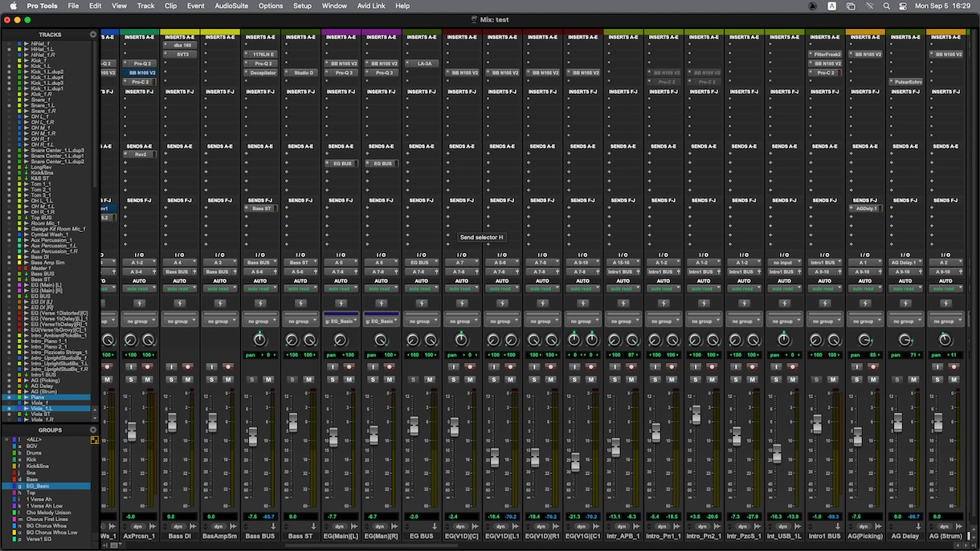Mute the AG Delay track

[913, 379]
